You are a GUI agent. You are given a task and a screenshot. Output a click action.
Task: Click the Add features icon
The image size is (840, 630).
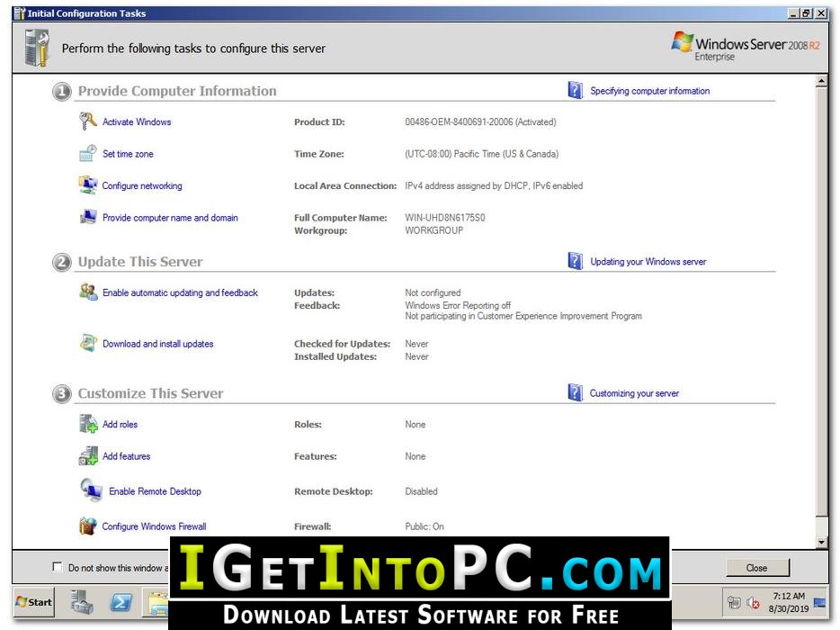pyautogui.click(x=88, y=455)
